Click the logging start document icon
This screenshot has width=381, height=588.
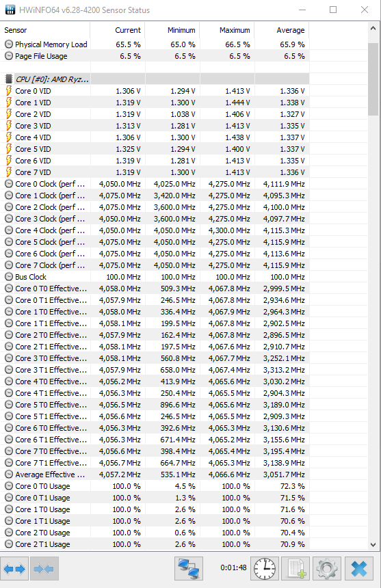click(x=296, y=569)
